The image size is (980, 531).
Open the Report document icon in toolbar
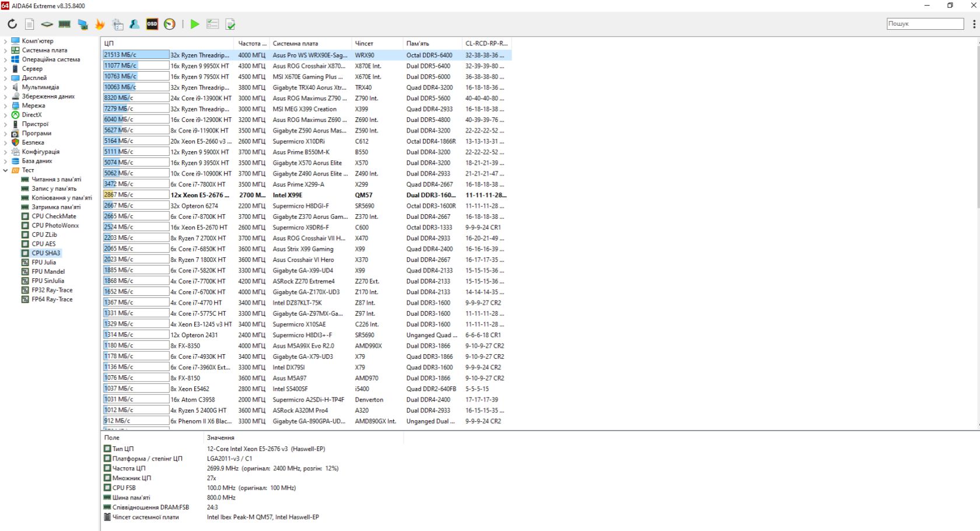coord(30,24)
